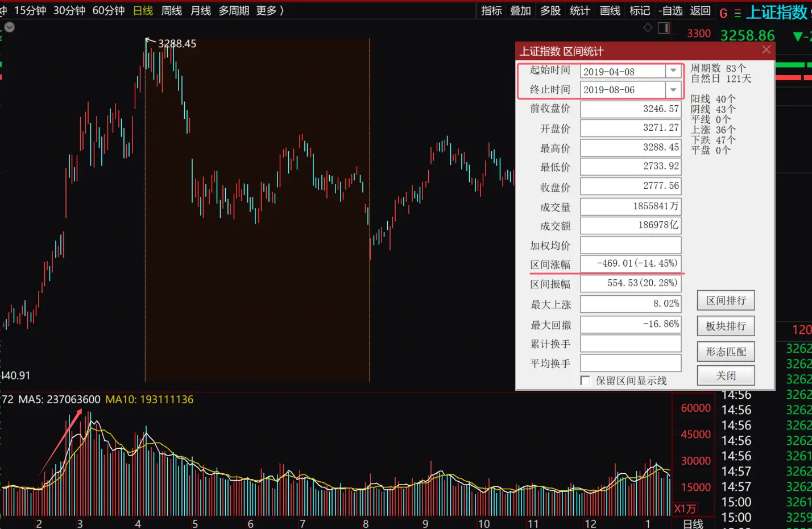The height and width of the screenshot is (529, 812).
Task: Open the 多周期 multi-period view
Action: click(x=234, y=11)
